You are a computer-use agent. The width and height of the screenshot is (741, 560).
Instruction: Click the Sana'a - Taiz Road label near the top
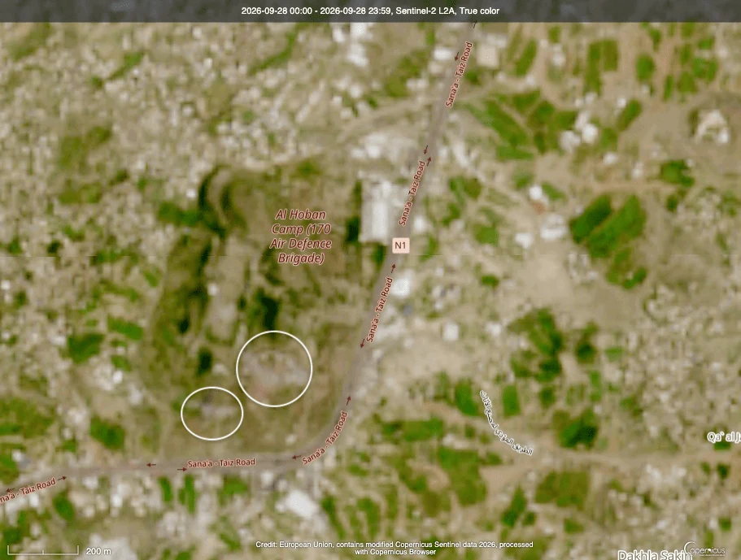pyautogui.click(x=459, y=74)
